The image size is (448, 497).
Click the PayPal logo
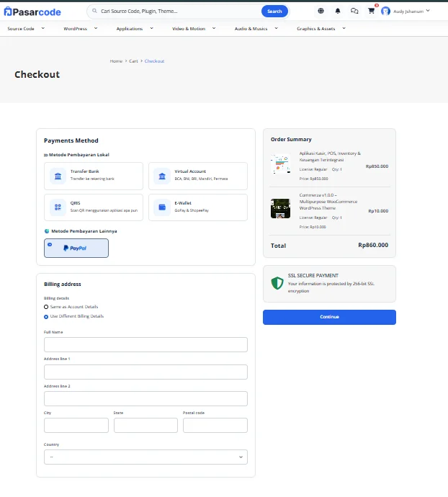coord(75,248)
